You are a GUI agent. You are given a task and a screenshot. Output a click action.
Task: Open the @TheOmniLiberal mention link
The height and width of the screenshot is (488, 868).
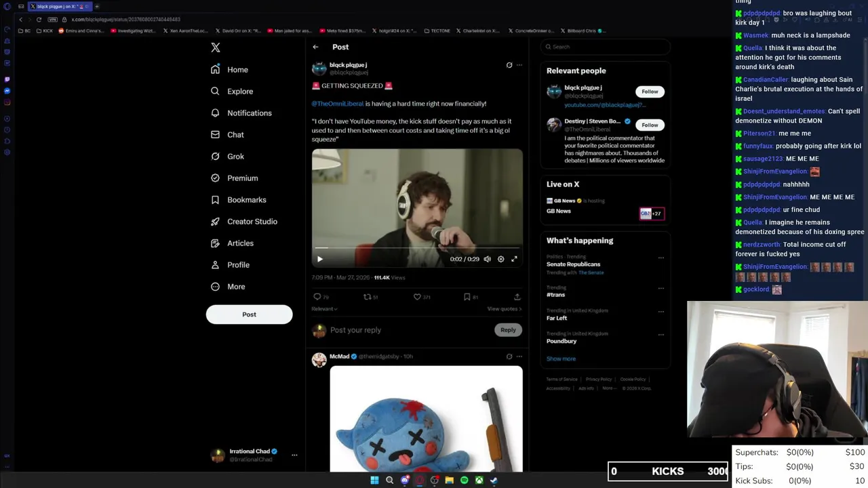click(x=337, y=104)
